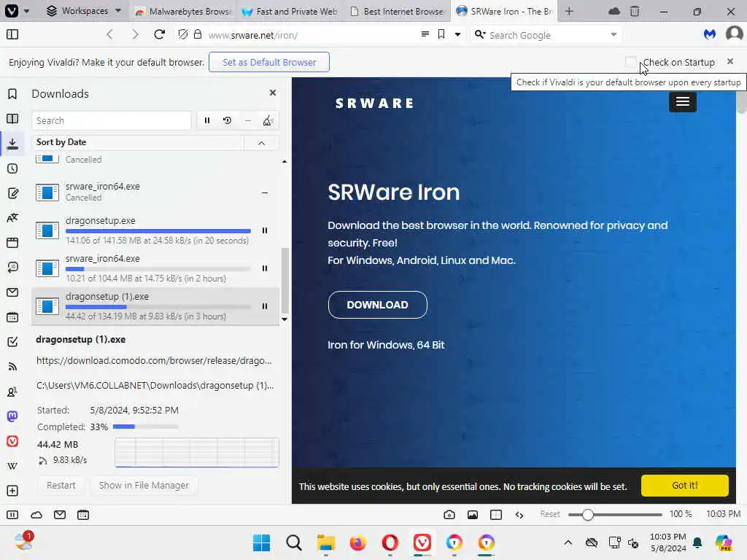Open the Vivaldi main menu icon

click(x=12, y=10)
